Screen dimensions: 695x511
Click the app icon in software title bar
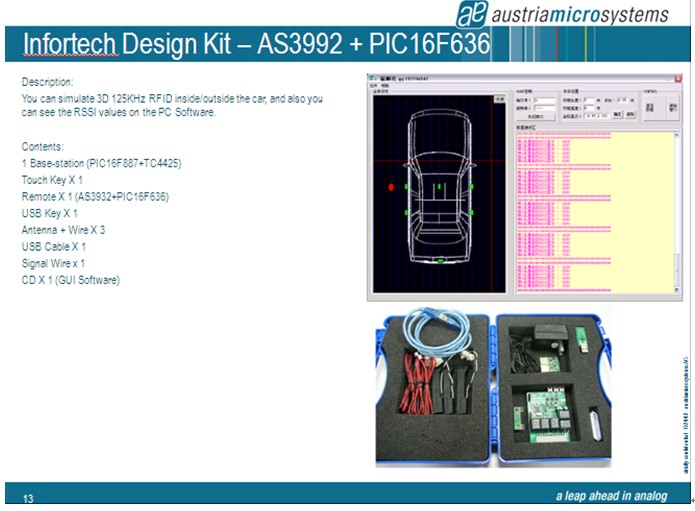coord(374,76)
